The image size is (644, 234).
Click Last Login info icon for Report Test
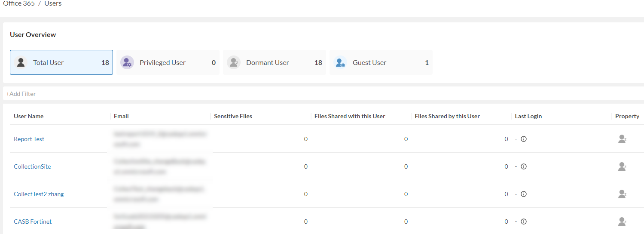click(524, 139)
